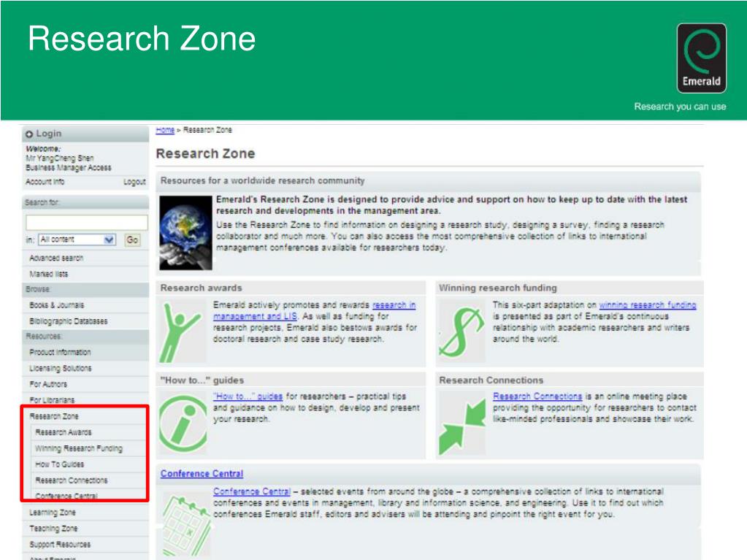This screenshot has width=747, height=560.
Task: Open the Conference Central heading link
Action: pos(202,474)
